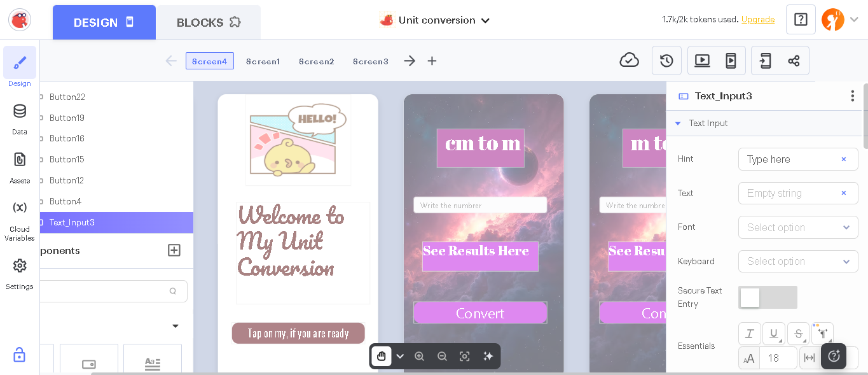Click the fit-to-screen canvas icon
Viewport: 868px width, 375px height.
coord(465,357)
